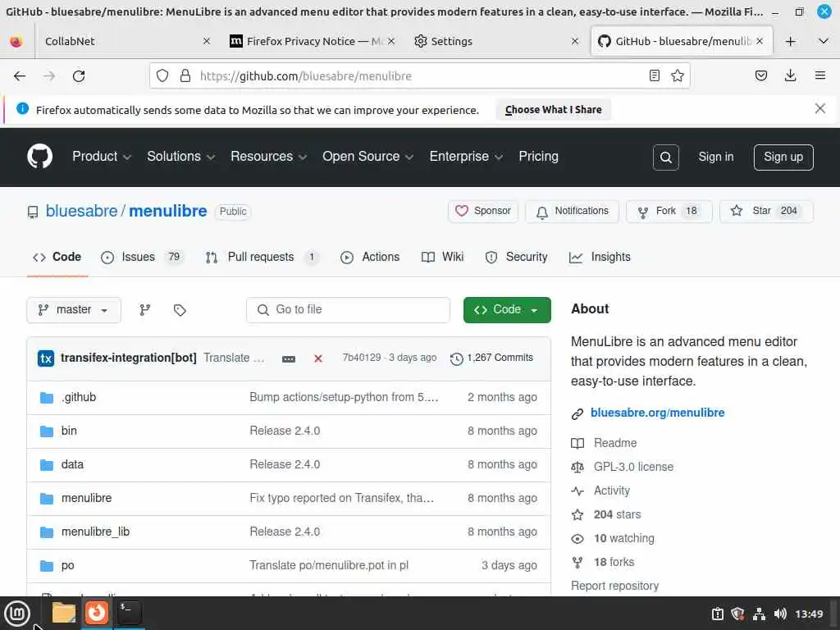The image size is (840, 630).
Task: Expand the Product dropdown menu
Action: pos(102,157)
